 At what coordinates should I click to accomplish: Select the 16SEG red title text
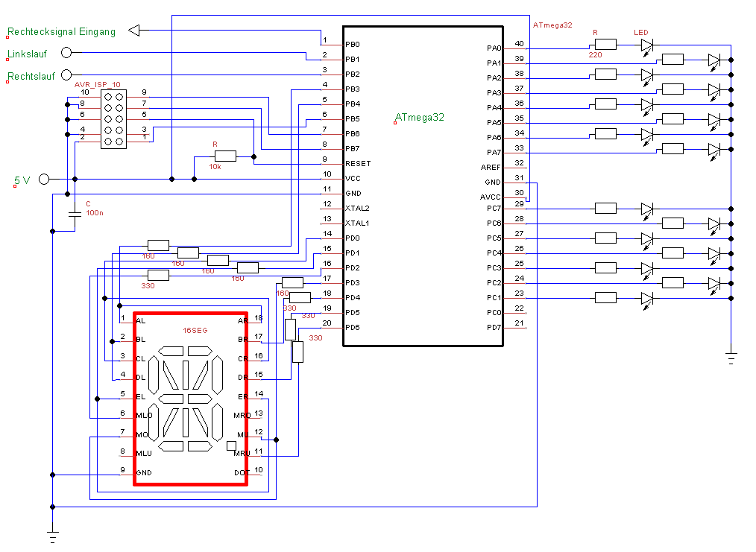195,330
